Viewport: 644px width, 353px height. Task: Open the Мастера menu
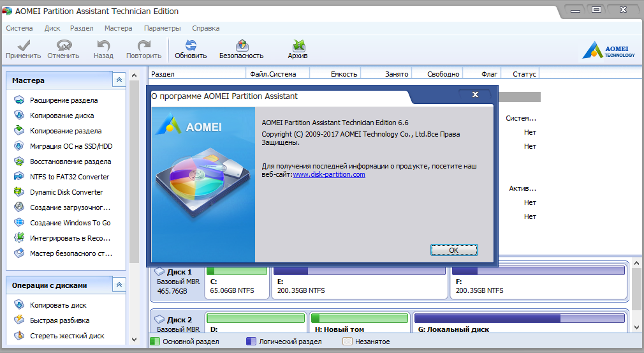119,28
